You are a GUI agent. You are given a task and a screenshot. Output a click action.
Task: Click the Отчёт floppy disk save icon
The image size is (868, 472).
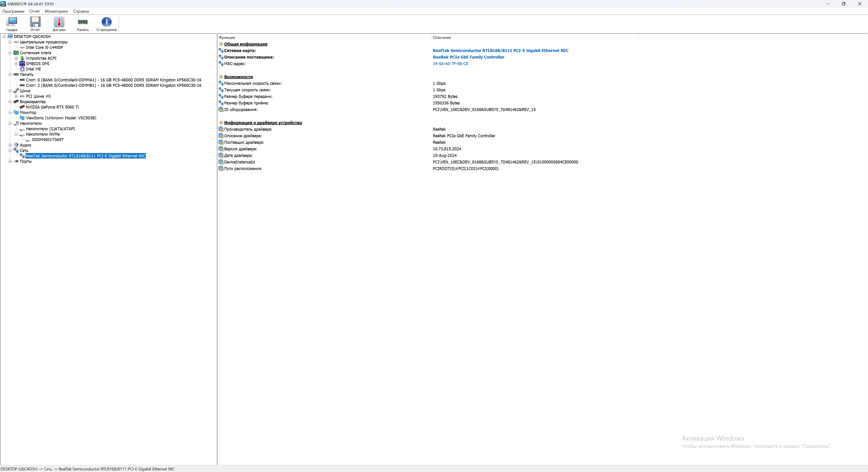click(x=35, y=24)
